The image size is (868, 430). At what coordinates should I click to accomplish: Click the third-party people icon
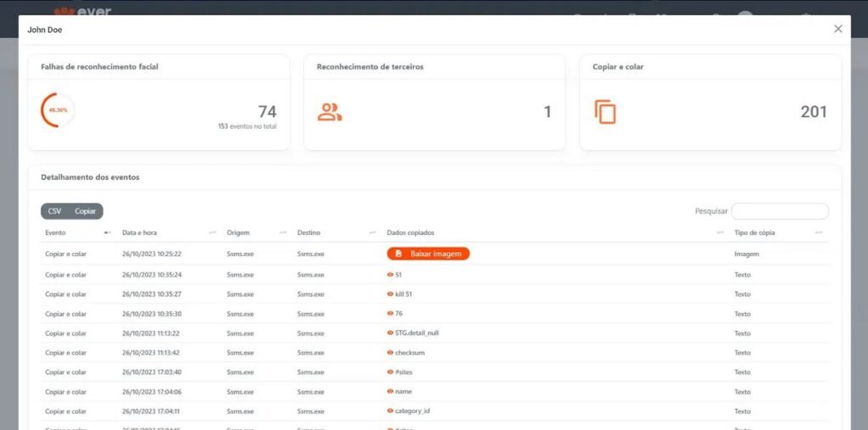tap(330, 112)
